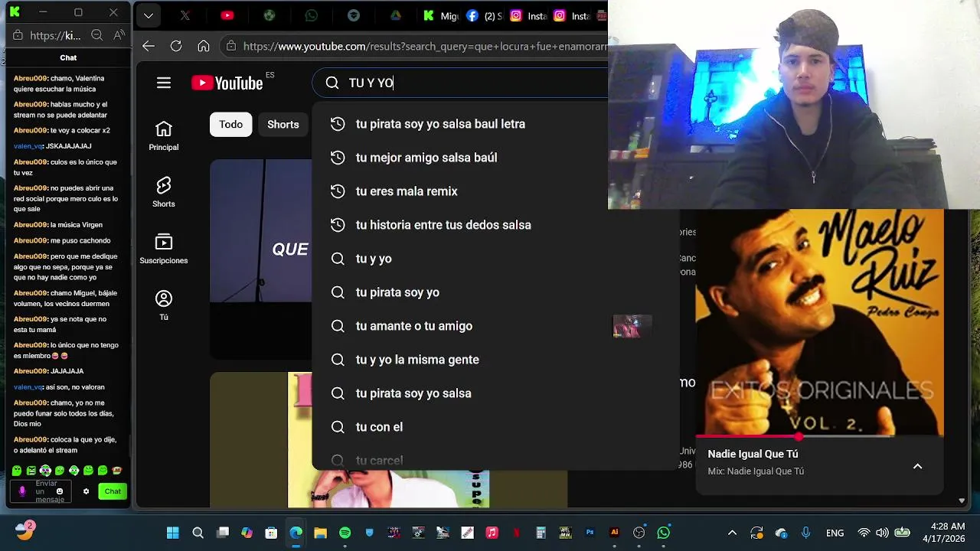Viewport: 980px width, 551px height.
Task: Select the Shorts filter chip
Action: click(x=283, y=124)
